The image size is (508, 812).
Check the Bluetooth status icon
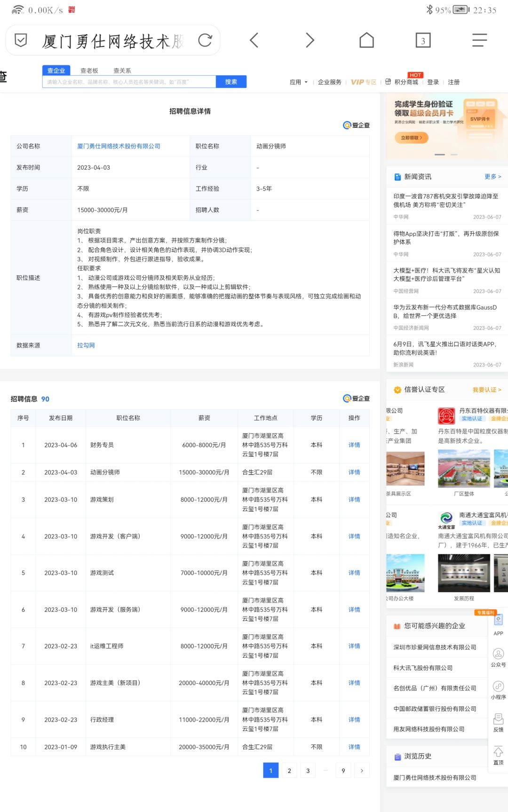[x=429, y=9]
